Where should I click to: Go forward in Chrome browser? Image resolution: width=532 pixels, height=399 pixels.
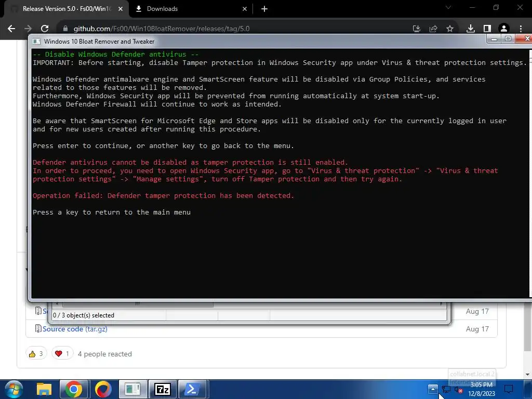point(28,29)
